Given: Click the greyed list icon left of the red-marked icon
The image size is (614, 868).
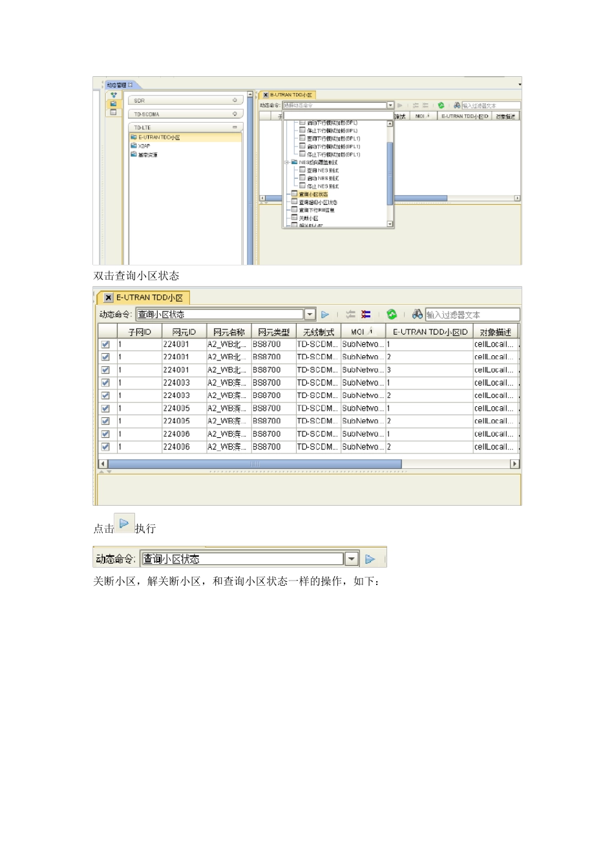Looking at the screenshot, I should [351, 315].
